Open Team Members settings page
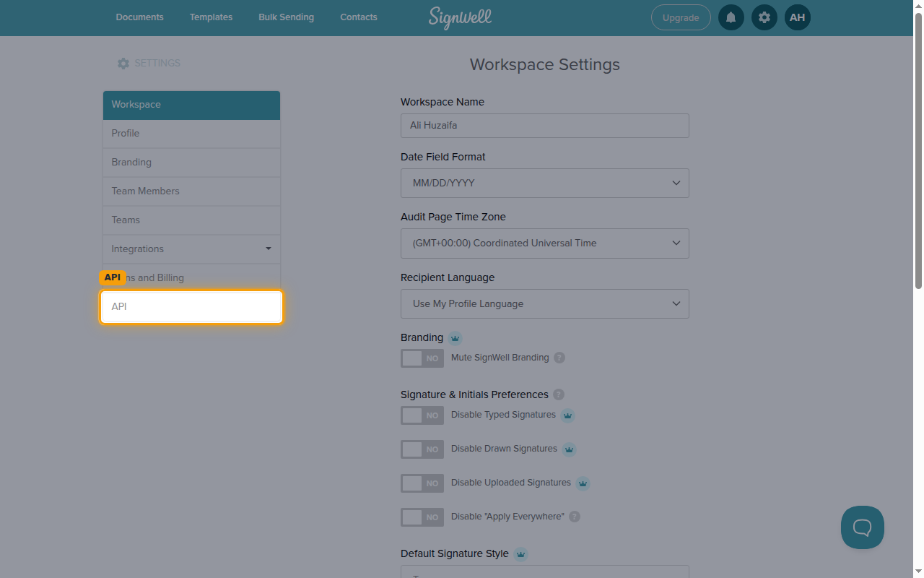 [x=191, y=191]
